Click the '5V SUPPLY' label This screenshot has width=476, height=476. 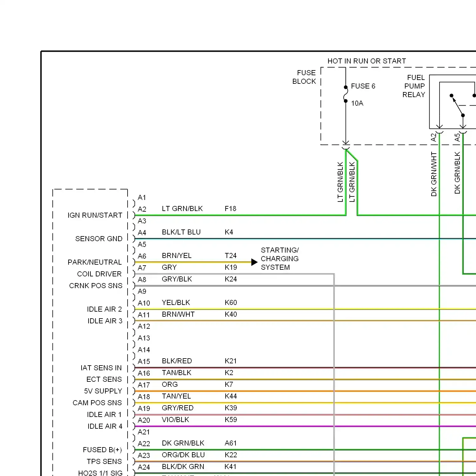pyautogui.click(x=103, y=391)
